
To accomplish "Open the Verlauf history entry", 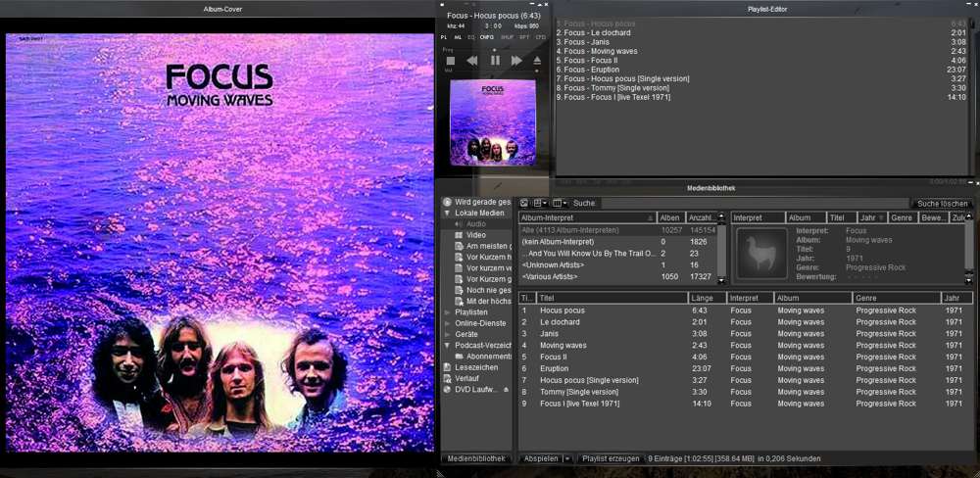I will [x=466, y=378].
